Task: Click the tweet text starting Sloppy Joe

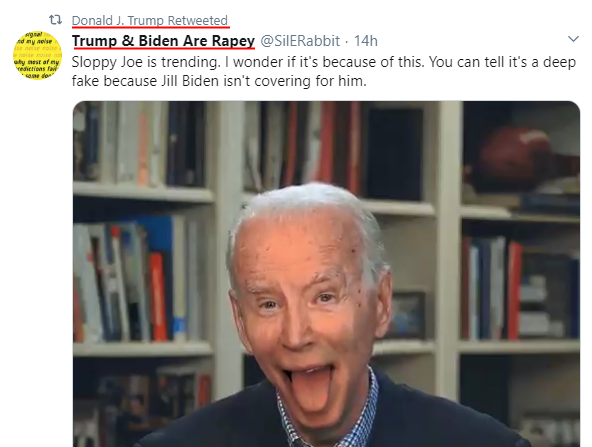Action: pos(324,71)
